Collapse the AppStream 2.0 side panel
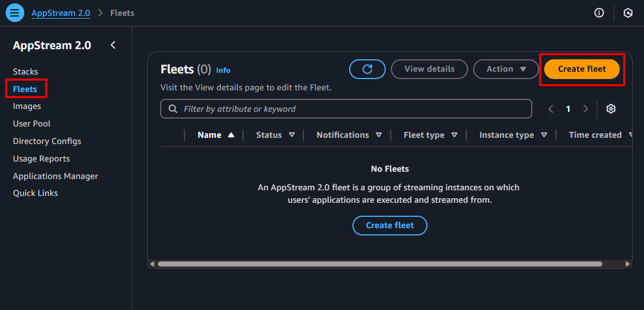644x310 pixels. pyautogui.click(x=113, y=45)
